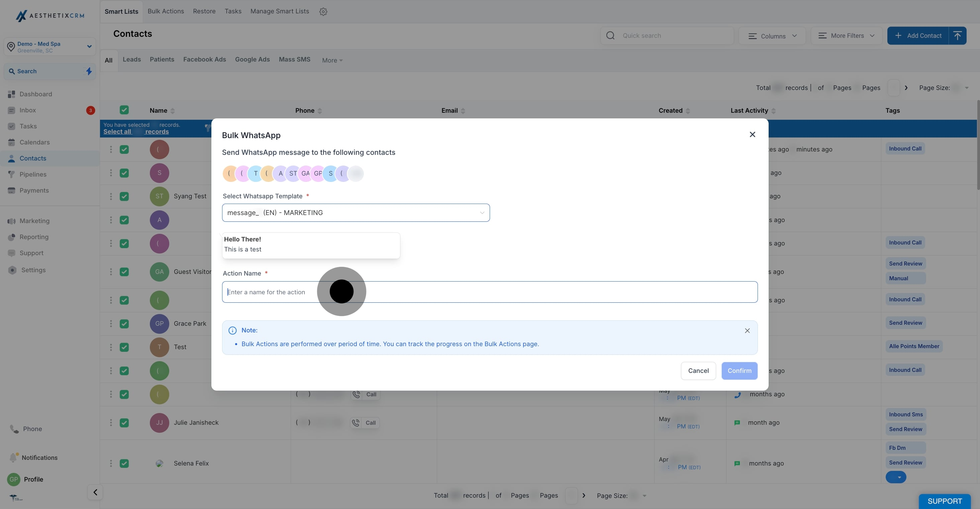The image size is (980, 509).
Task: Uncheck Julie Janisheck's row checkbox
Action: [124, 423]
